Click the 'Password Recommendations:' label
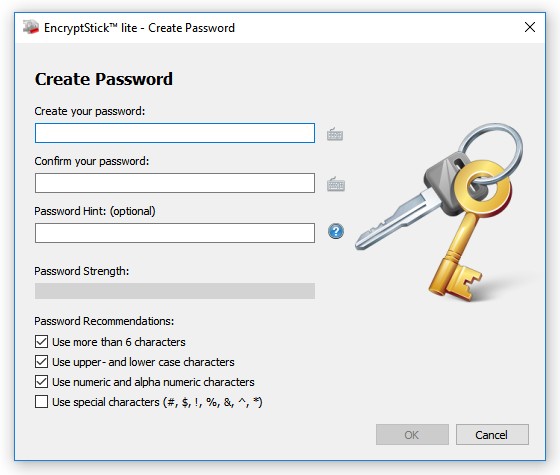This screenshot has width=560, height=475. (x=104, y=321)
